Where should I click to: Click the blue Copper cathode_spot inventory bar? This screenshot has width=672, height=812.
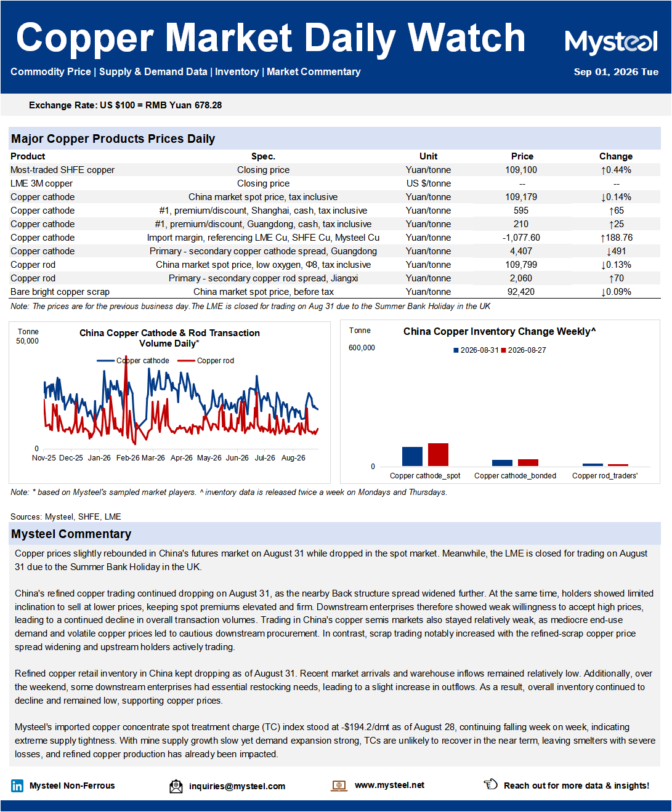tap(412, 456)
